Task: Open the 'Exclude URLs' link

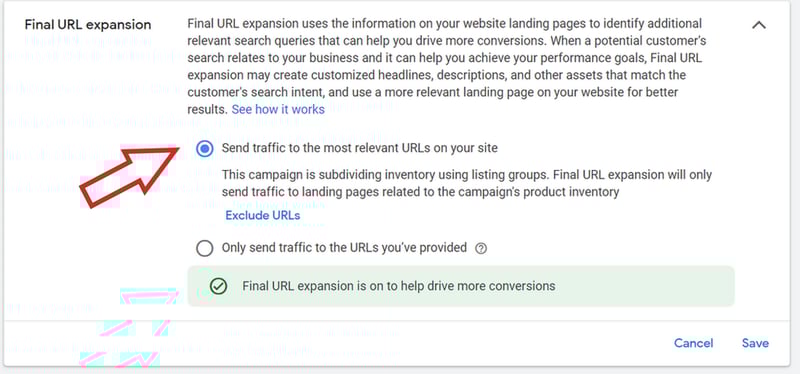Action: tap(263, 215)
